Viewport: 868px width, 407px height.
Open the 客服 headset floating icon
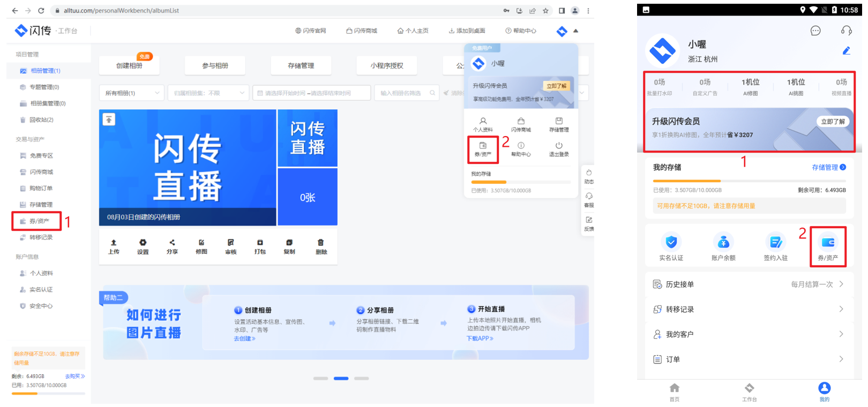[x=589, y=196]
